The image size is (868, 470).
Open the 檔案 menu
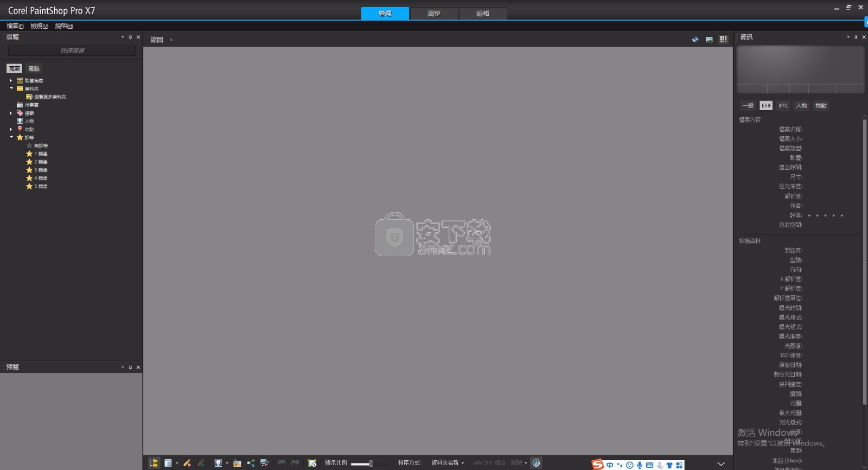pos(15,26)
